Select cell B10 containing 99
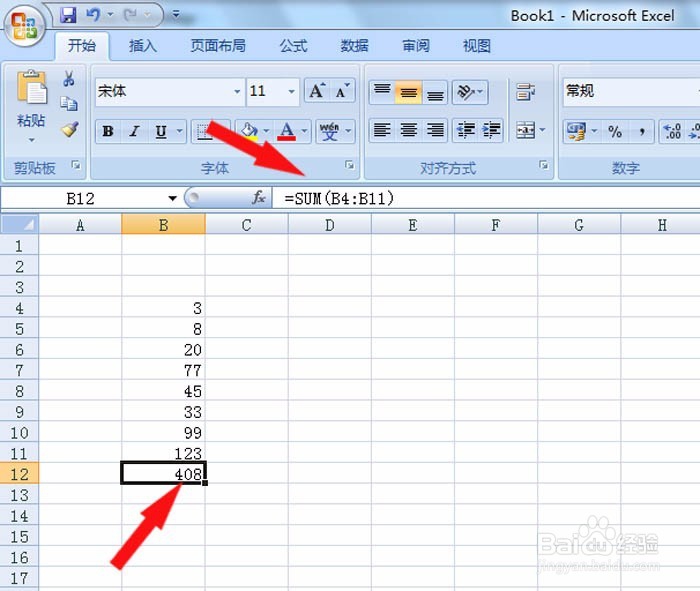The height and width of the screenshot is (591, 700). tap(163, 433)
